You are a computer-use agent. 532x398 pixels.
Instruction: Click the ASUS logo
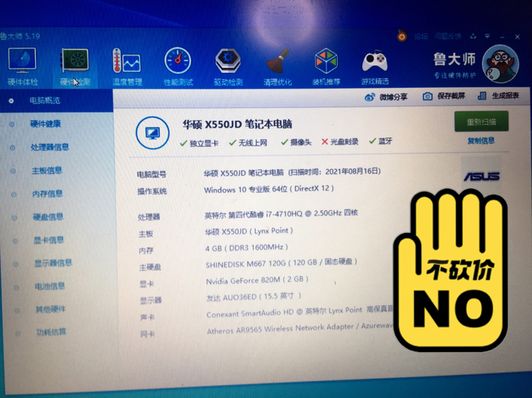(x=482, y=177)
